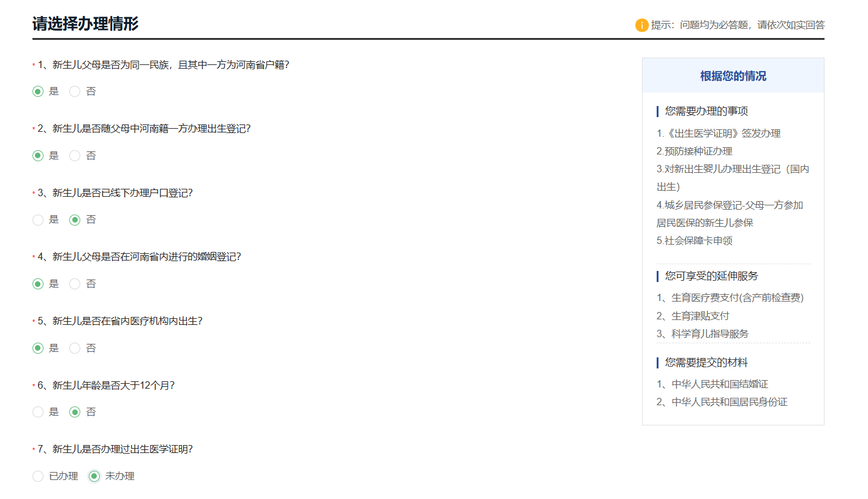Set question 4 婚姻登记 answer to 否
Image resolution: width=868 pixels, height=499 pixels.
click(x=75, y=284)
